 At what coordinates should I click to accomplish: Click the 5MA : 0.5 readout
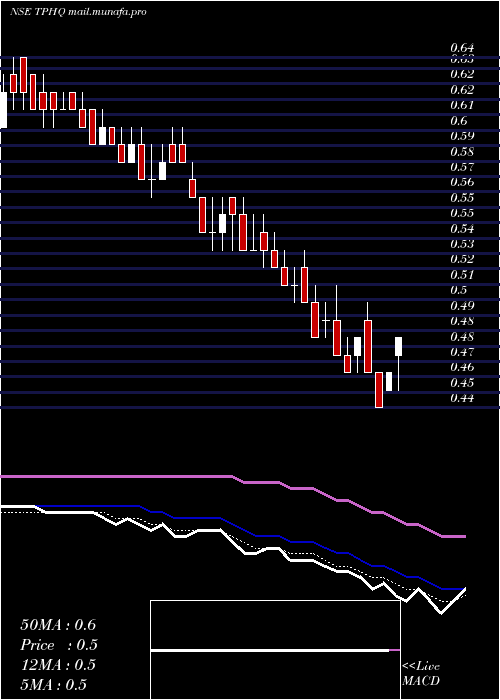click(54, 685)
